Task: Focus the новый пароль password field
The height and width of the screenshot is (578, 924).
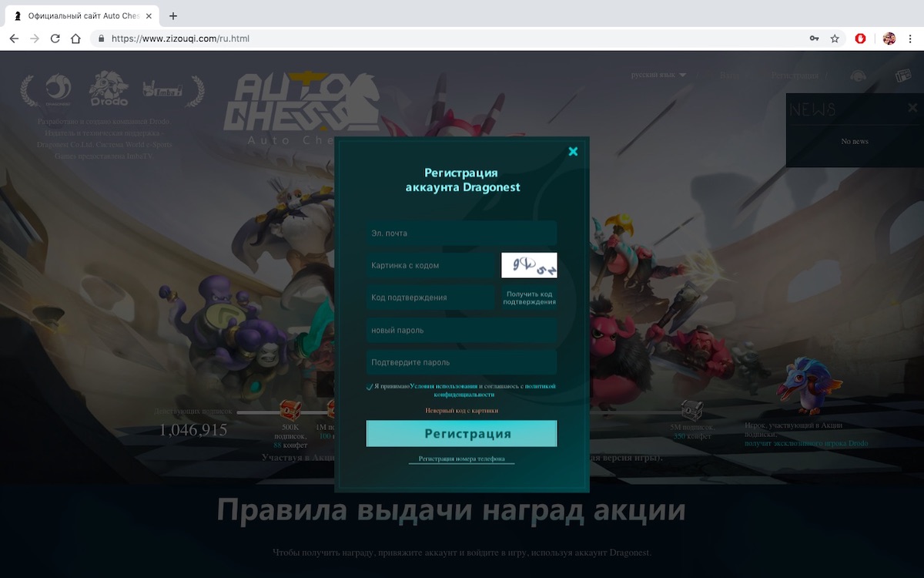Action: tap(461, 330)
